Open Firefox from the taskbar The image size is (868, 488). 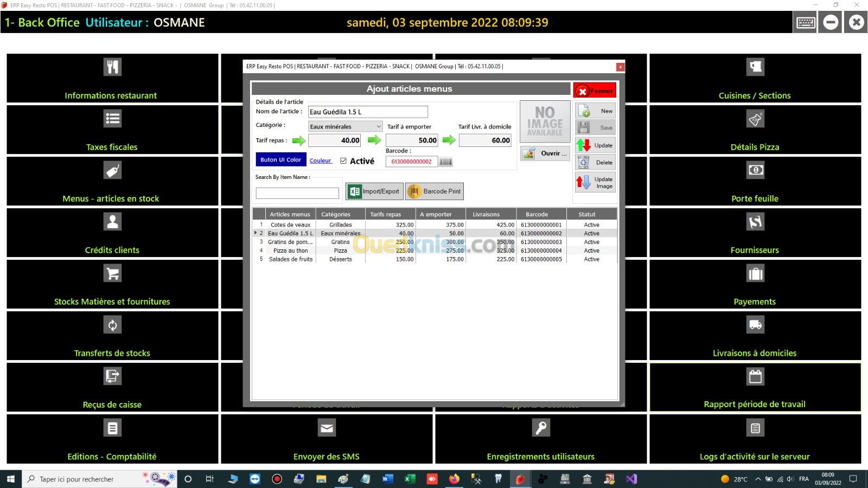click(454, 479)
